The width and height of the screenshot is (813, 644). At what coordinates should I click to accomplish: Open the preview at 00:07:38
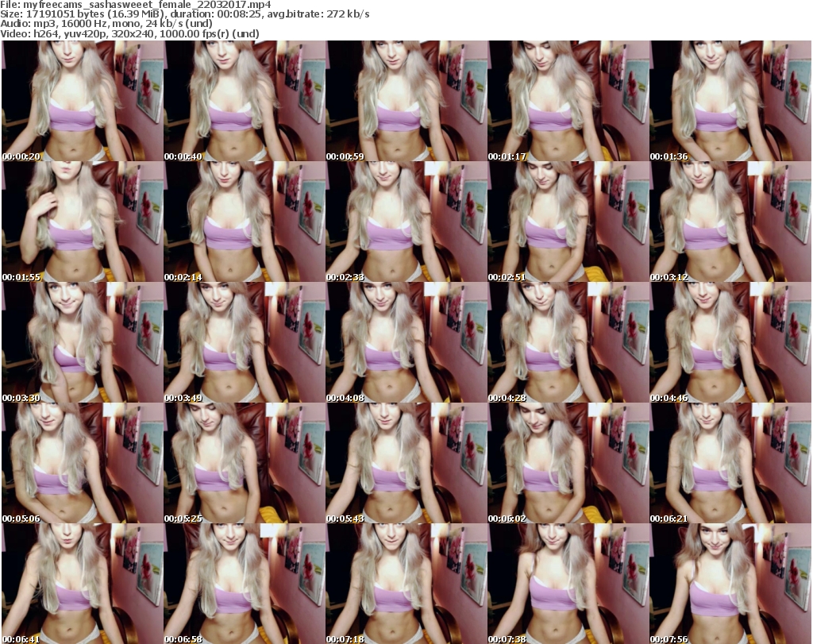568,584
